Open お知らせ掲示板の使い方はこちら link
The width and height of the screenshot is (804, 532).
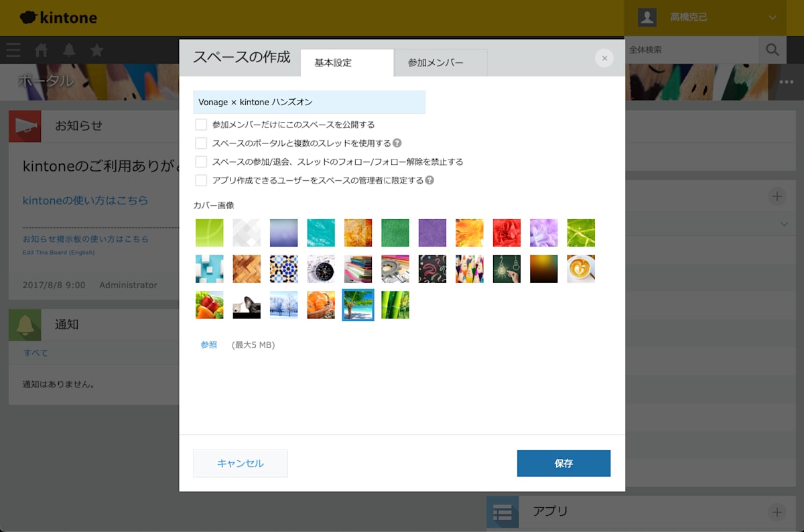[86, 239]
